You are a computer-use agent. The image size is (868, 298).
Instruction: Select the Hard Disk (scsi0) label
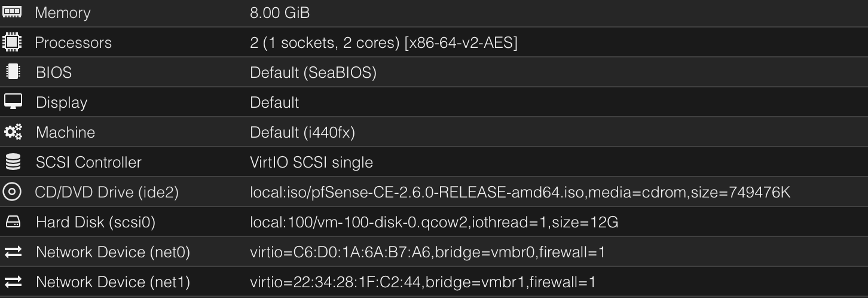coord(96,223)
